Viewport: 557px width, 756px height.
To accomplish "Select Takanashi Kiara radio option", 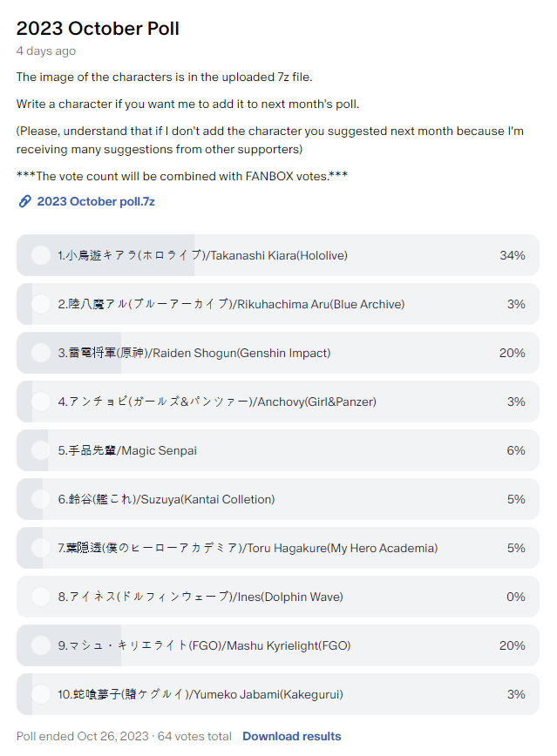I will pos(41,255).
